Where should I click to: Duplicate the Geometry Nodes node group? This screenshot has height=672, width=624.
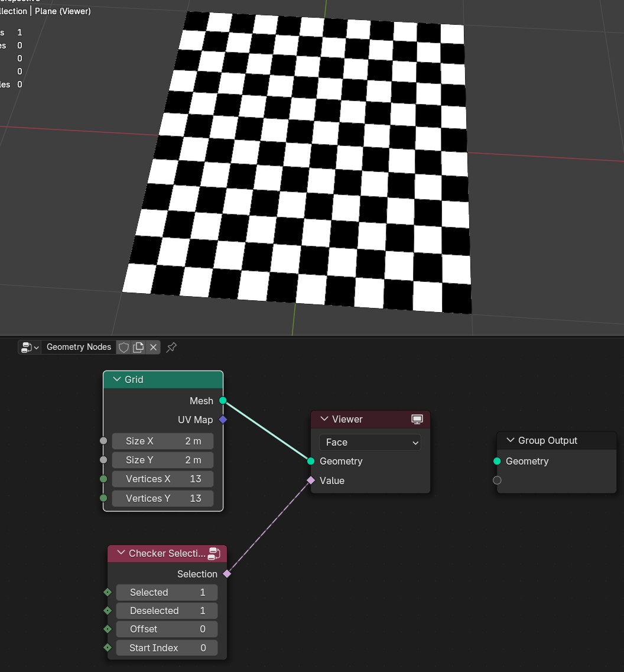coord(138,347)
